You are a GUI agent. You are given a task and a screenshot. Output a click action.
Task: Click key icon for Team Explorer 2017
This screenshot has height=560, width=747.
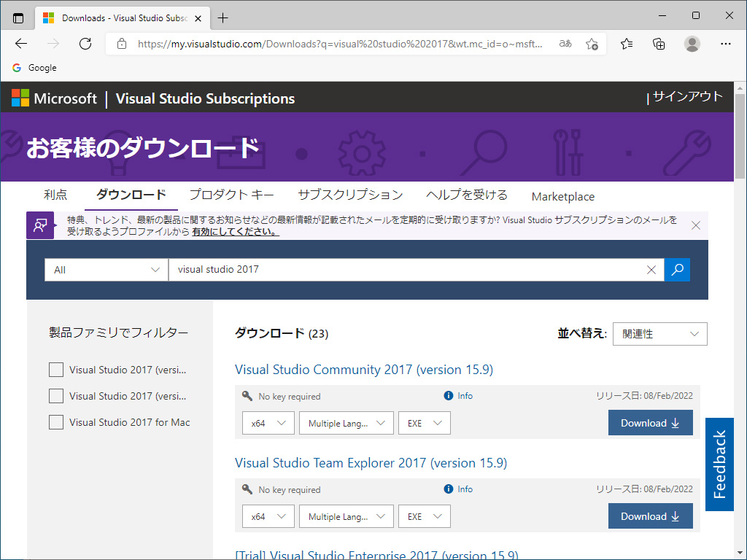247,489
